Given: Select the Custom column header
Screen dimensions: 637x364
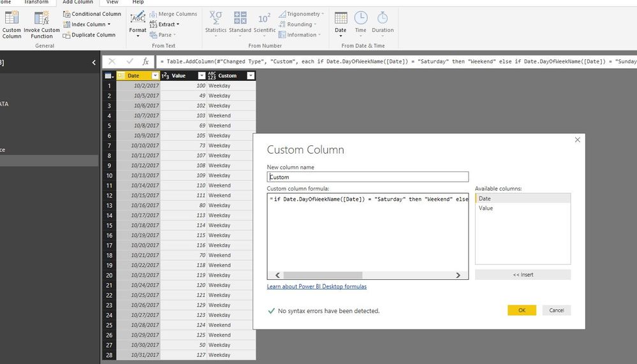Looking at the screenshot, I should tap(228, 76).
